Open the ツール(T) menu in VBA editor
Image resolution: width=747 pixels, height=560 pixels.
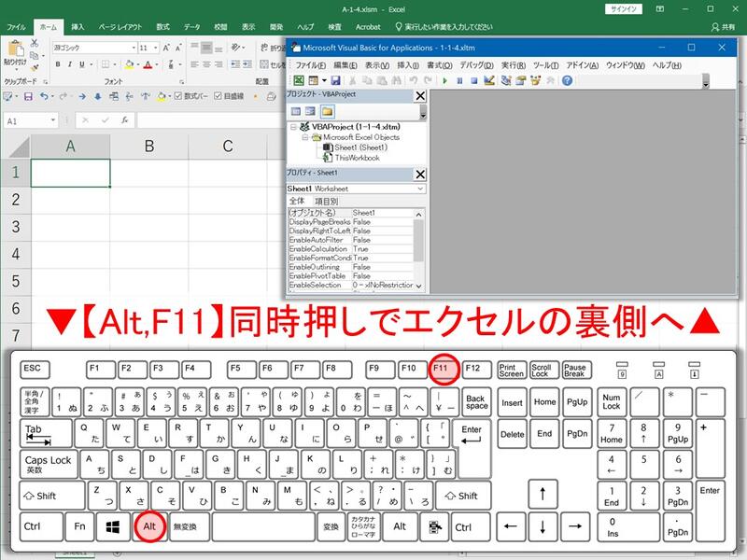point(545,65)
